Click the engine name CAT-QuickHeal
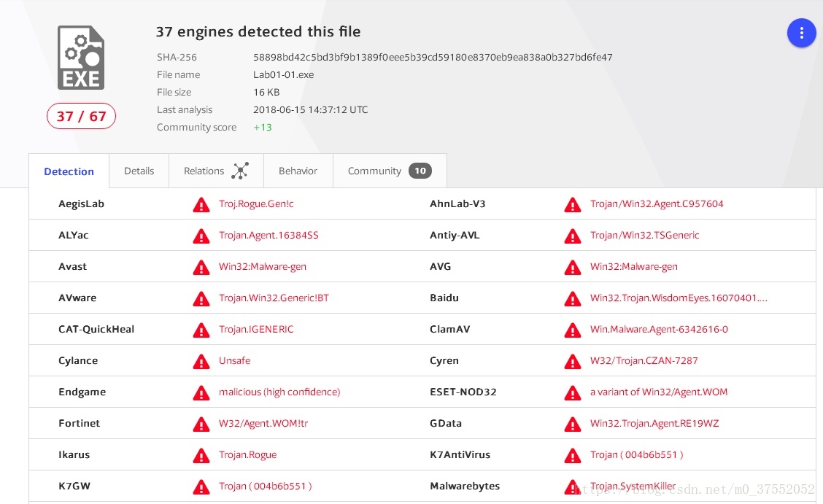823x504 pixels. pos(96,330)
